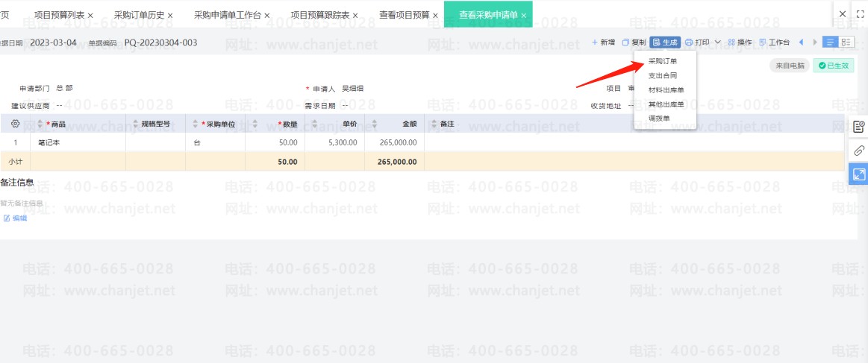This screenshot has height=363, width=868.
Task: Select the active 查看采购申请单 tab
Action: point(488,15)
